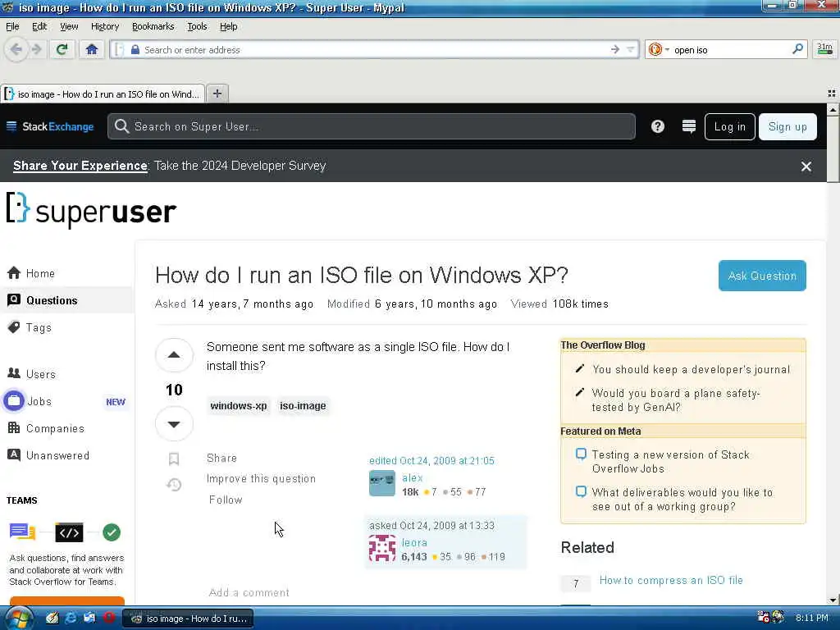Click the Windows Start button
Viewport: 840px width, 630px height.
[x=18, y=618]
